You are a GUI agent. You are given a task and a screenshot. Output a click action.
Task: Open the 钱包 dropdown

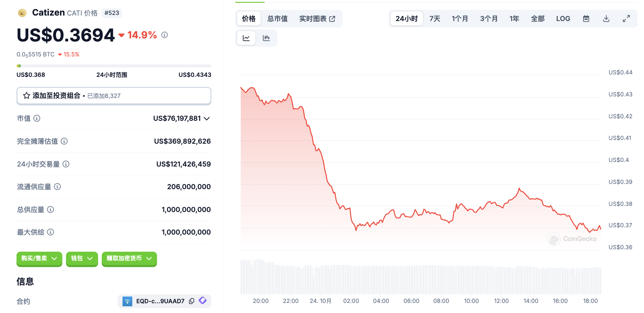[82, 259]
